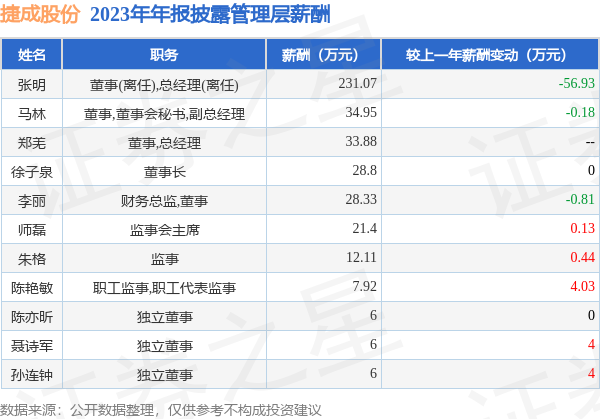Select the name cell 朱格
Image resolution: width=600 pixels, height=419 pixels.
[x=31, y=259]
